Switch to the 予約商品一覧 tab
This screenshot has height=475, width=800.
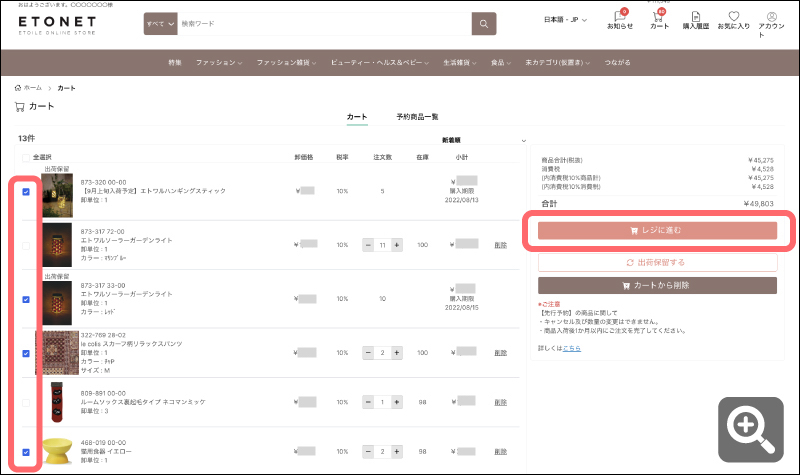417,117
